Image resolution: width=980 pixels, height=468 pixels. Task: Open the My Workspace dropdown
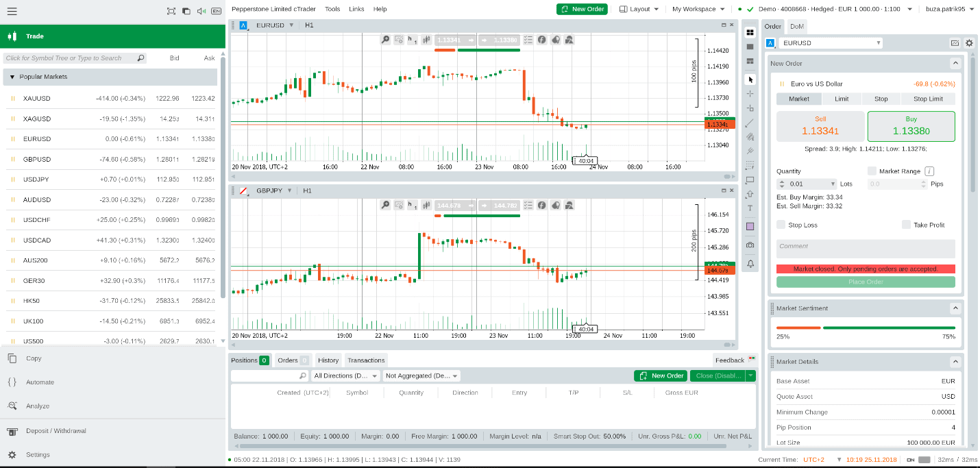tap(698, 9)
